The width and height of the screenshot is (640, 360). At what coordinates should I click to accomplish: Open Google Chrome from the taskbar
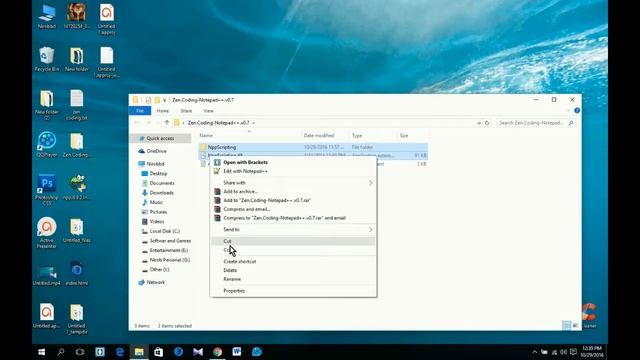coord(217,352)
